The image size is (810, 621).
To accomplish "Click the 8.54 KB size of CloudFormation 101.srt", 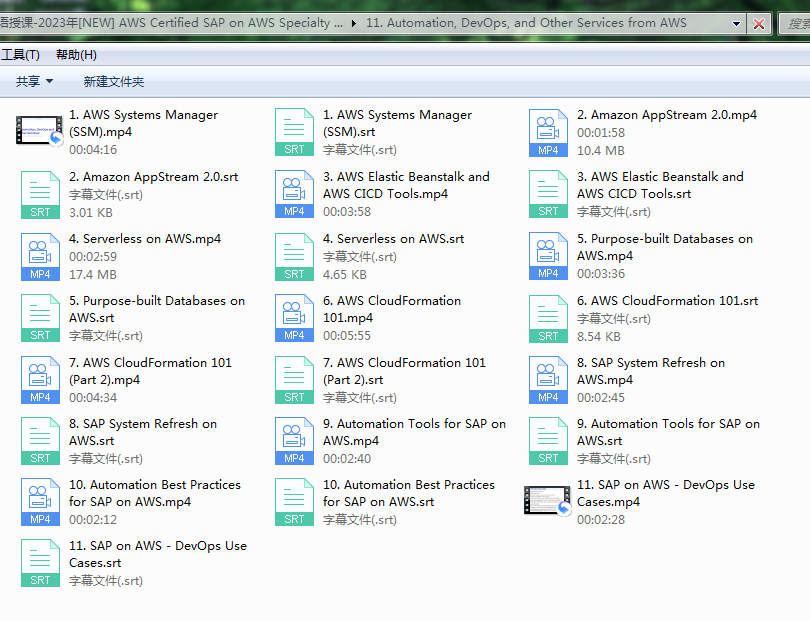I will pos(599,336).
